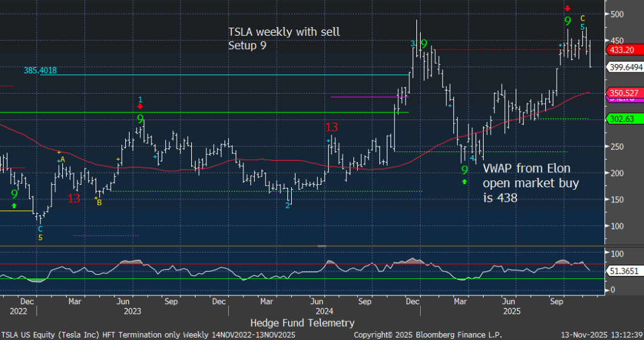
Task: Select the 'TSLA weekly with sell Setup 9' annotation
Action: click(284, 38)
